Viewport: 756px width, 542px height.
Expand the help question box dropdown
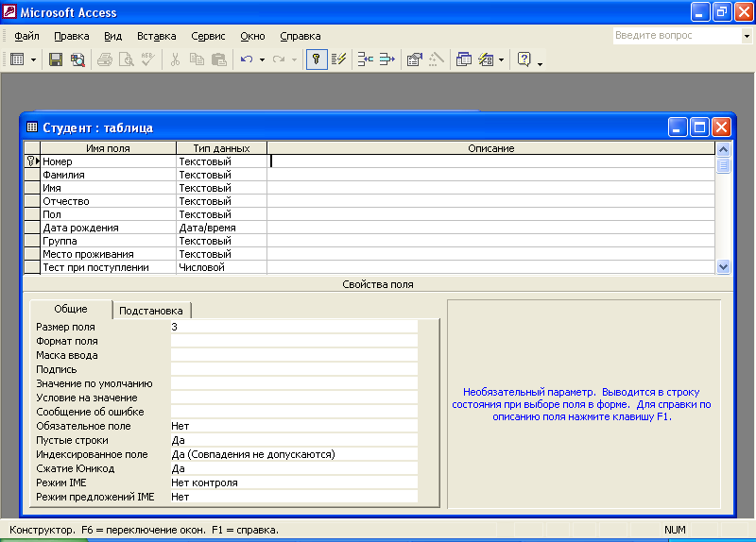point(747,36)
